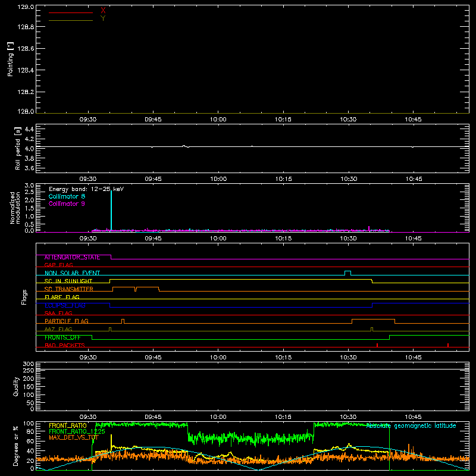Click the small PARTICLE_FLAG pulse near 09:38

123,321
